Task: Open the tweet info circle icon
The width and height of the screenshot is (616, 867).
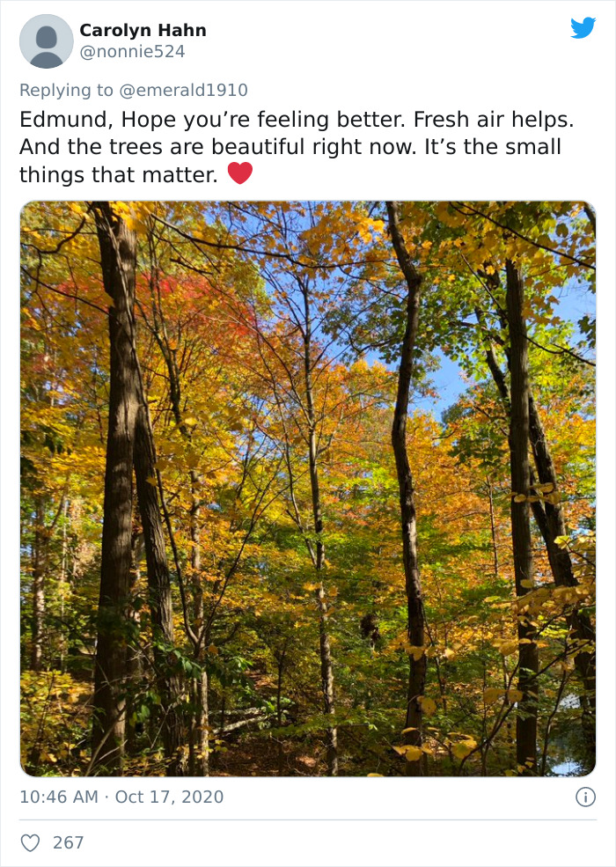Action: 585,797
